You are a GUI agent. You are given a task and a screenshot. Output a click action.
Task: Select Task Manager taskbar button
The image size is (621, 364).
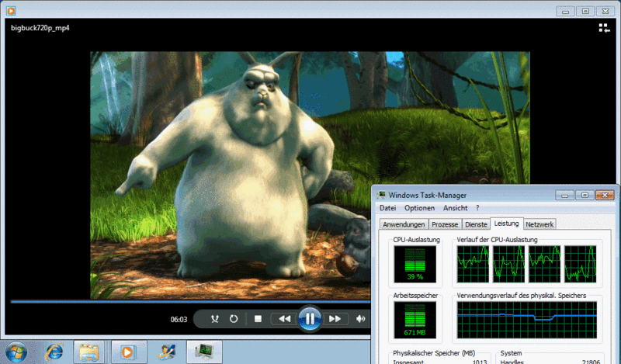(204, 352)
